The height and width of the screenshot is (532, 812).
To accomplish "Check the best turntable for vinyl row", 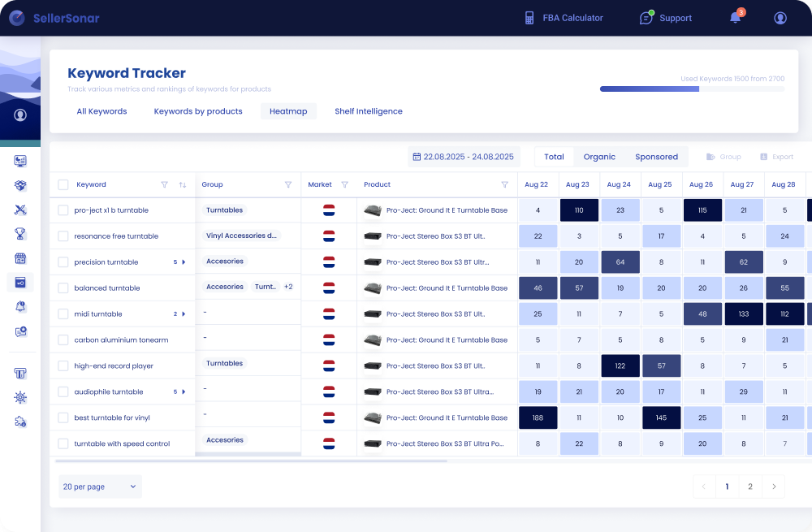I will coord(63,417).
